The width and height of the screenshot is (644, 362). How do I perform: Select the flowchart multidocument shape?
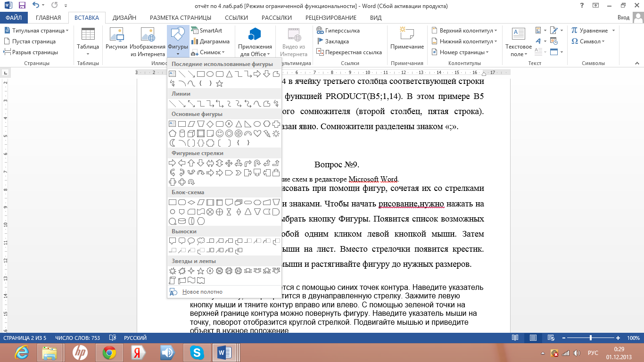239,202
